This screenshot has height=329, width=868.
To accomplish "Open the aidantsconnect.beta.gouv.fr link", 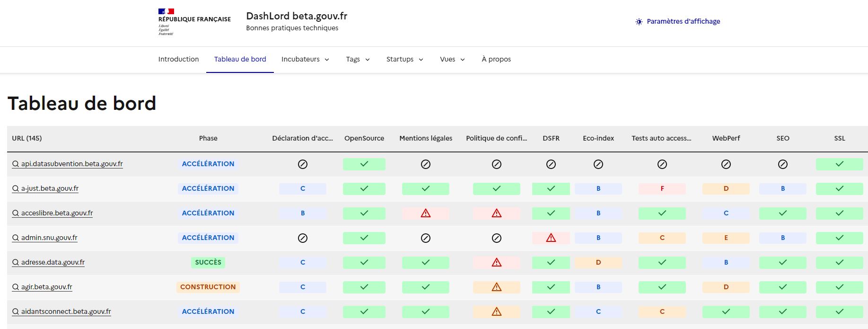I will pos(61,312).
